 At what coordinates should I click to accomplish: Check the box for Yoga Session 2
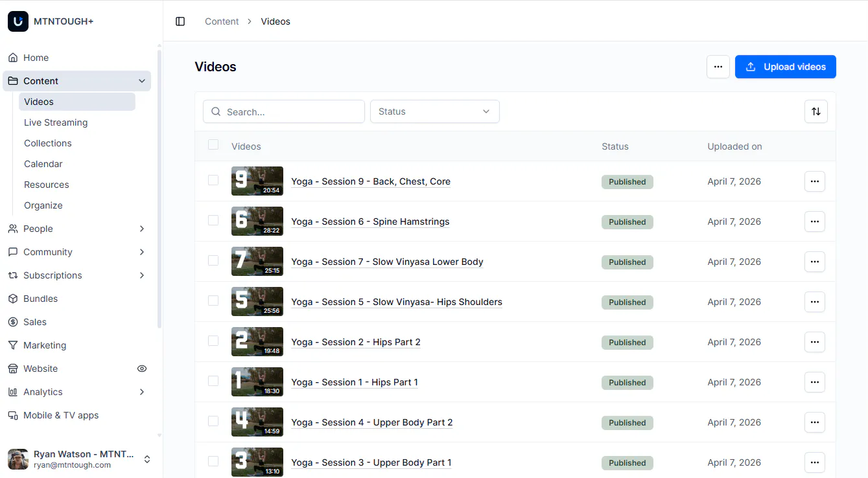coord(213,341)
